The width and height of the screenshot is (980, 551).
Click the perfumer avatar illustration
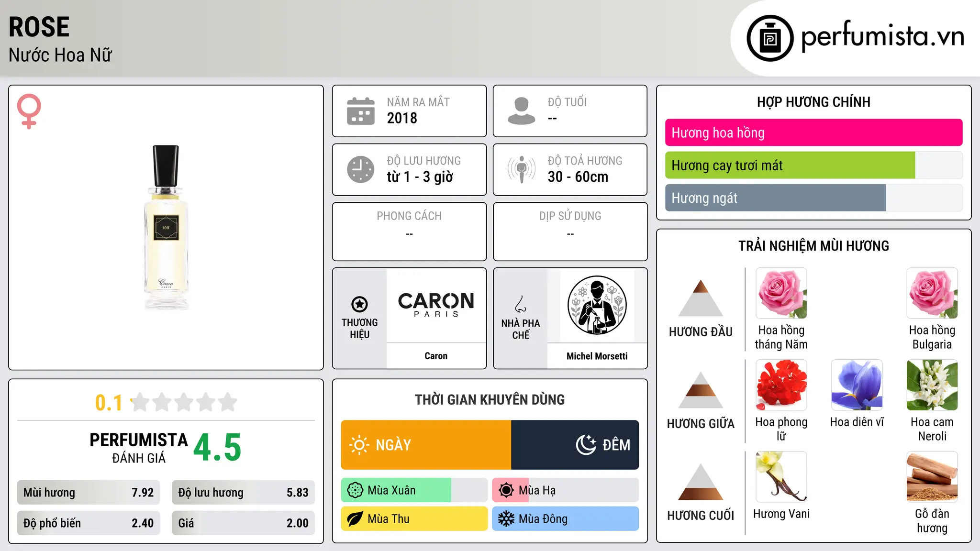tap(597, 305)
